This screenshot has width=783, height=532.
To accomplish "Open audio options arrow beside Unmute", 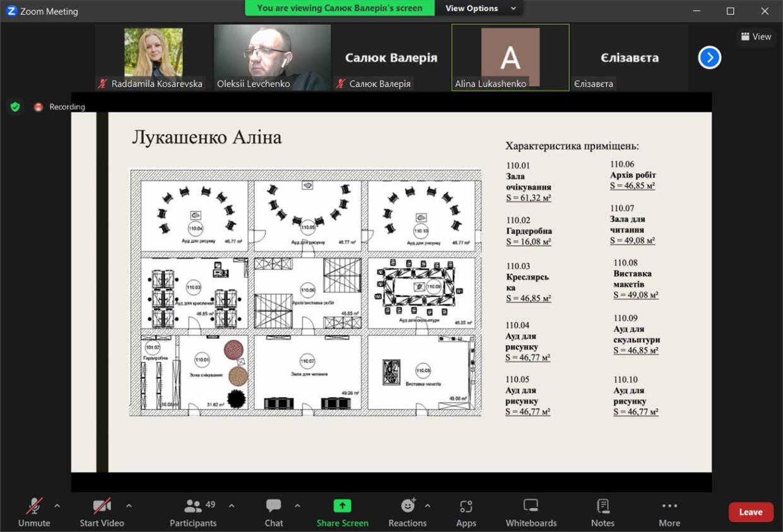I will (x=57, y=505).
